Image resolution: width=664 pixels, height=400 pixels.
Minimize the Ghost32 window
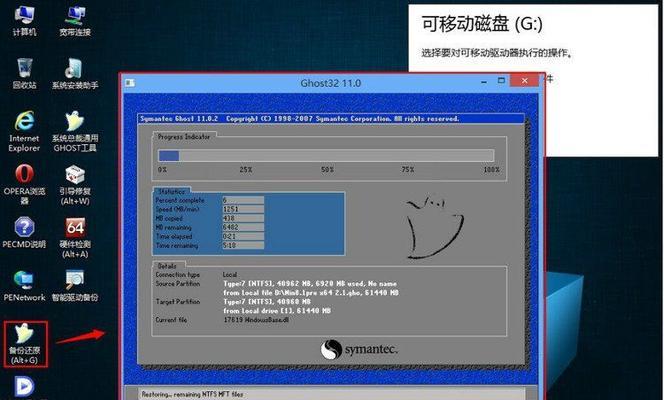484,81
